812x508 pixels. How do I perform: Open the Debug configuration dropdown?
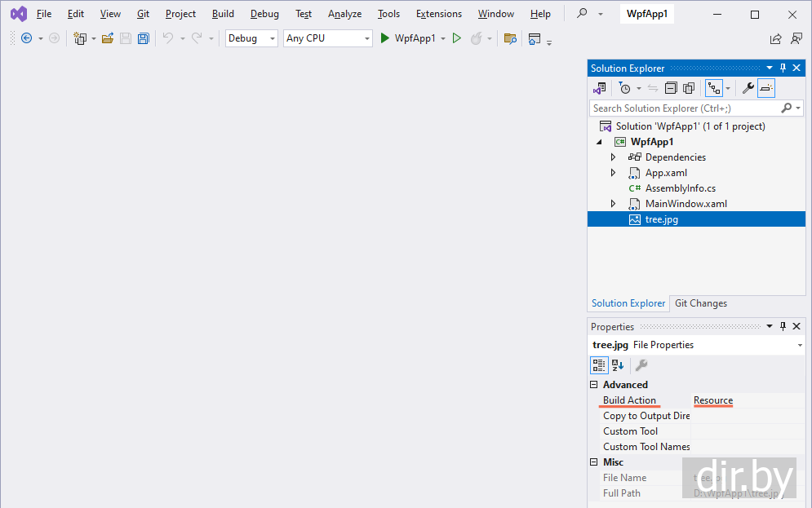point(251,38)
